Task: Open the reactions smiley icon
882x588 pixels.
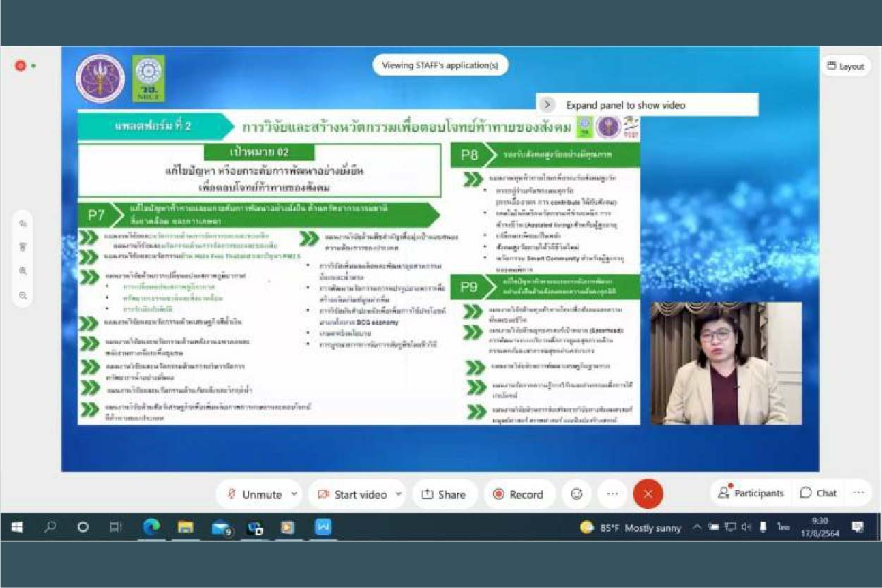Action: point(576,494)
